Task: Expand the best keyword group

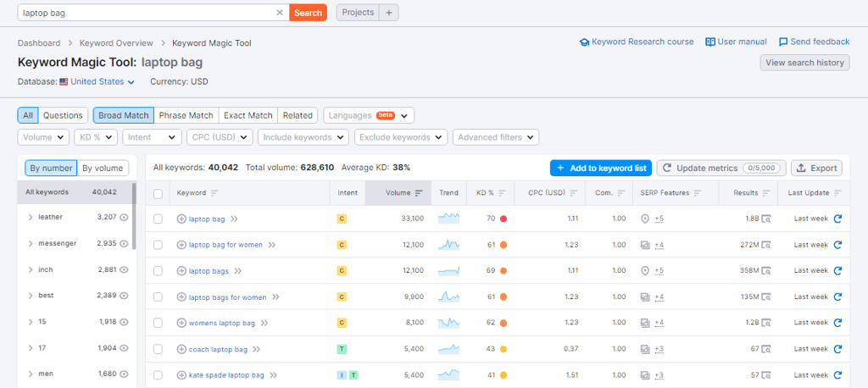Action: click(31, 296)
